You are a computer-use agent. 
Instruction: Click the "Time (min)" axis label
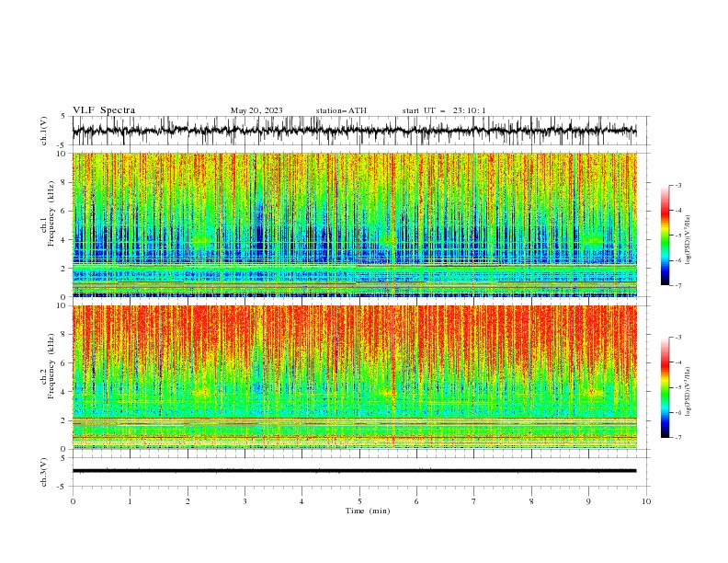pos(368,511)
